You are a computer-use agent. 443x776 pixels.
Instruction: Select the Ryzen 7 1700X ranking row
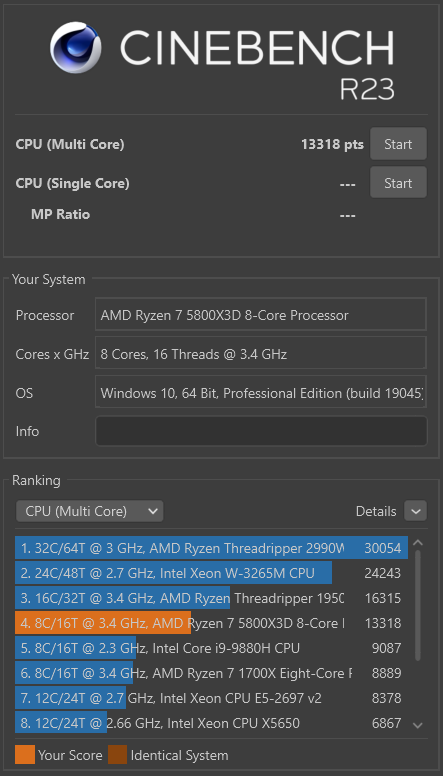pos(211,673)
